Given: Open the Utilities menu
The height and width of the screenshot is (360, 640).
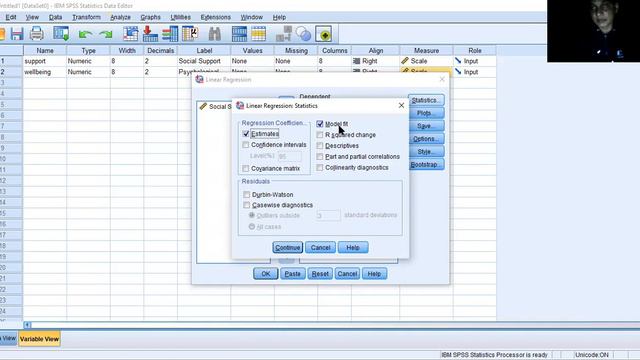Looking at the screenshot, I should point(180,17).
